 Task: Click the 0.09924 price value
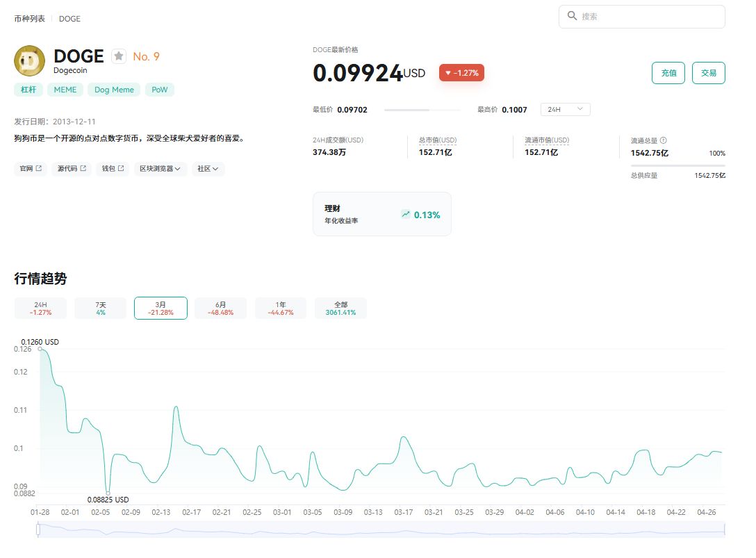pyautogui.click(x=357, y=73)
